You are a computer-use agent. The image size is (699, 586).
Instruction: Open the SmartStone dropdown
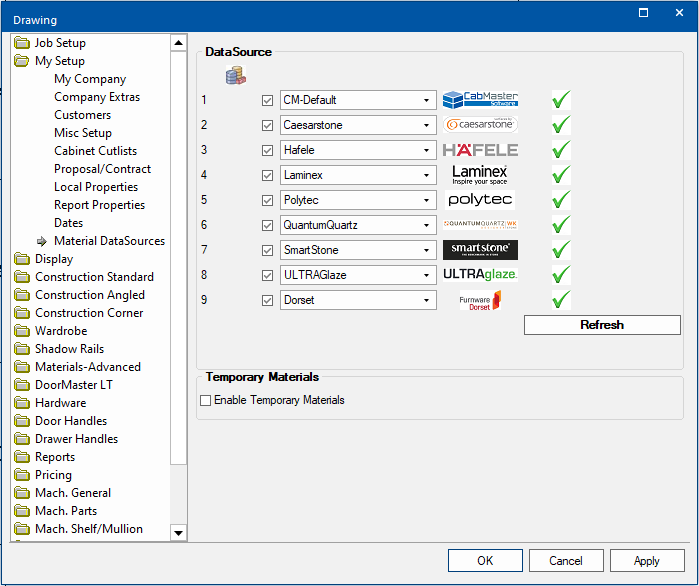point(427,250)
